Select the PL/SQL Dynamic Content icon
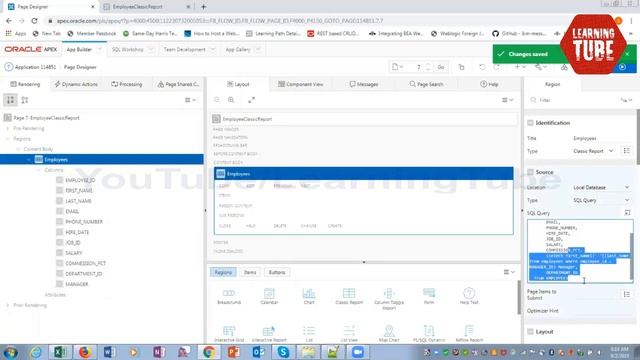 [429, 331]
